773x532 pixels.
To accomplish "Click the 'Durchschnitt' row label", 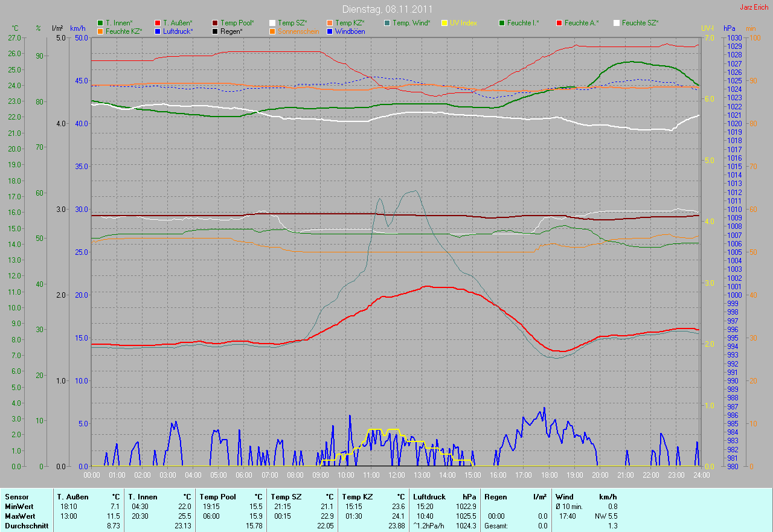I will click(25, 526).
